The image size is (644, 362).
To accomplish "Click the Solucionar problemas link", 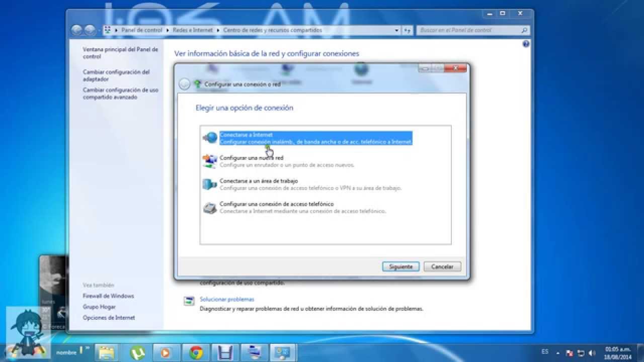I will click(x=227, y=299).
